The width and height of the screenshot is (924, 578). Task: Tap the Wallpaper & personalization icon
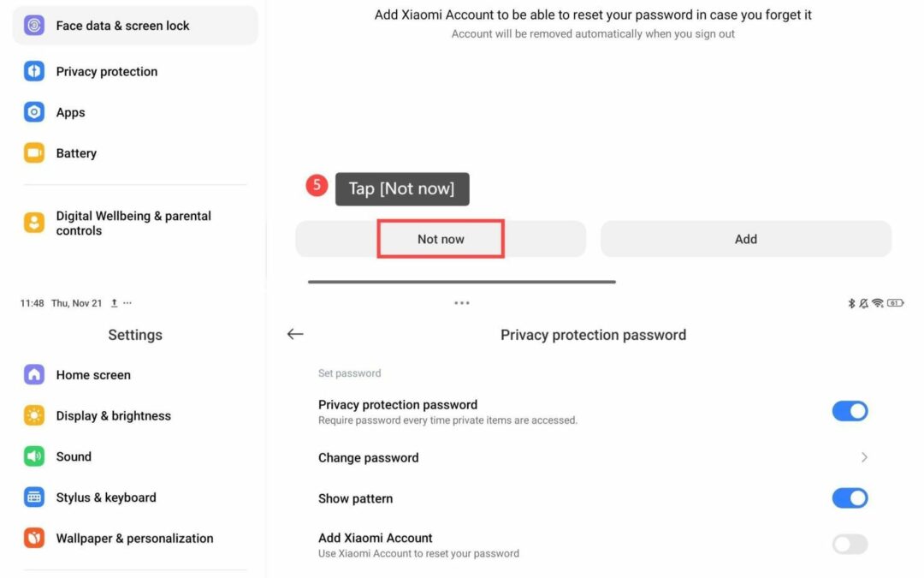point(33,538)
